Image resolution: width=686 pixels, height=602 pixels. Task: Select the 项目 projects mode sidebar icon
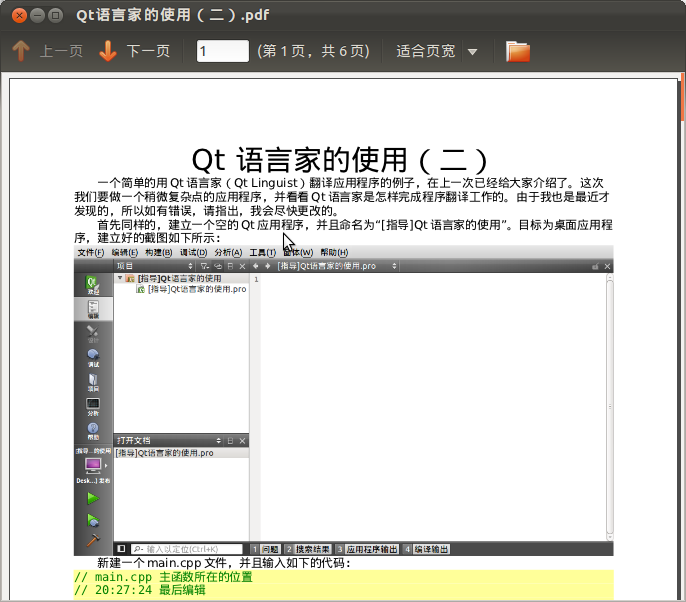pos(93,383)
